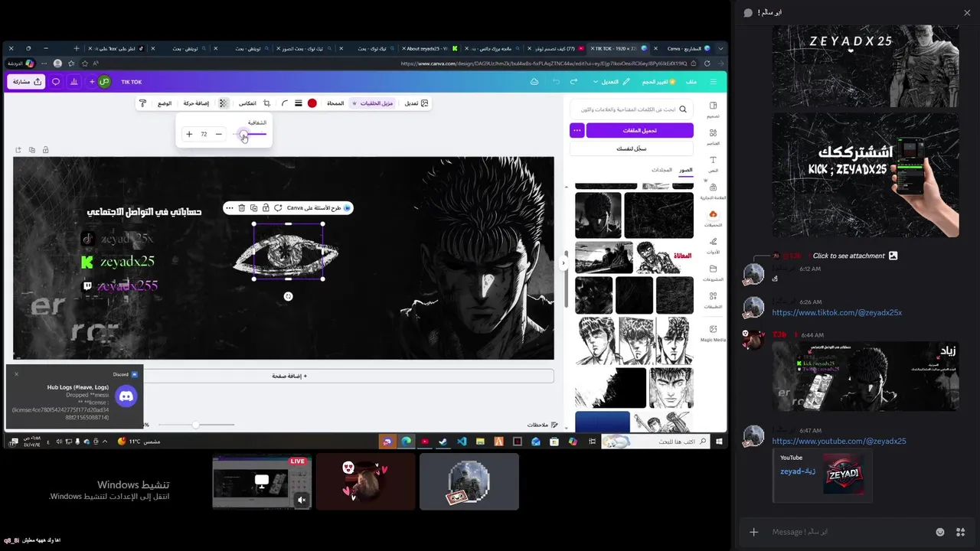Open the youtube.com/@zeyadx25 link in Discord
The height and width of the screenshot is (551, 980).
(839, 441)
